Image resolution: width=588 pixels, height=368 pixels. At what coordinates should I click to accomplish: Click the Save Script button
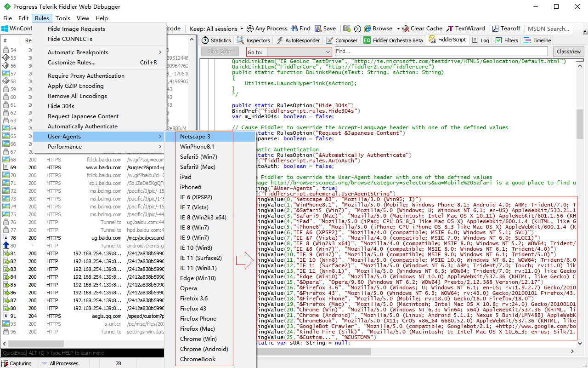click(x=220, y=52)
